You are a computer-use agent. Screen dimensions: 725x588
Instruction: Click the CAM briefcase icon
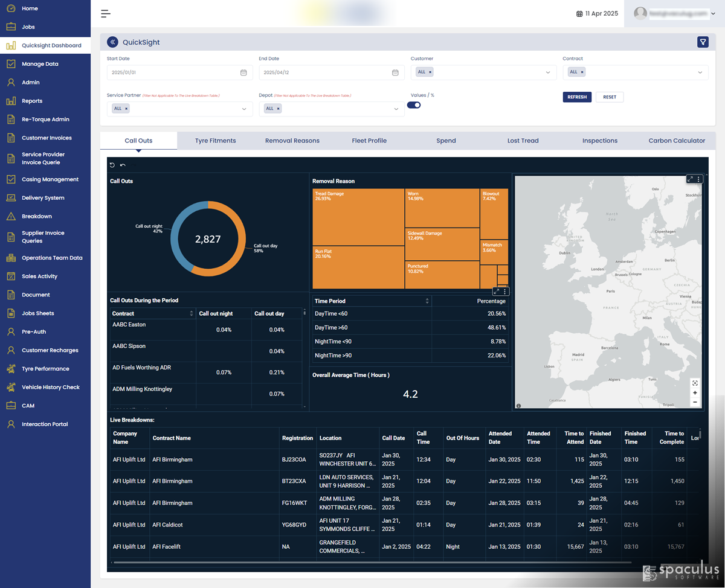[11, 406]
